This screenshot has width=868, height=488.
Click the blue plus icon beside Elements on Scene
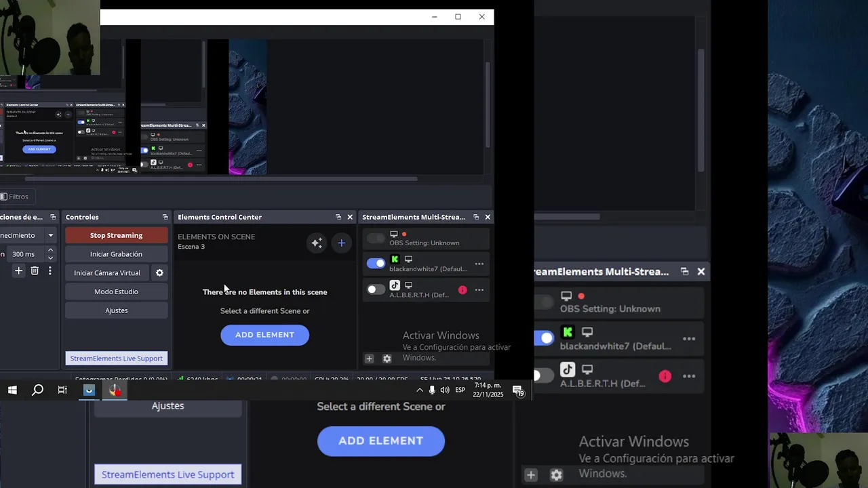342,243
